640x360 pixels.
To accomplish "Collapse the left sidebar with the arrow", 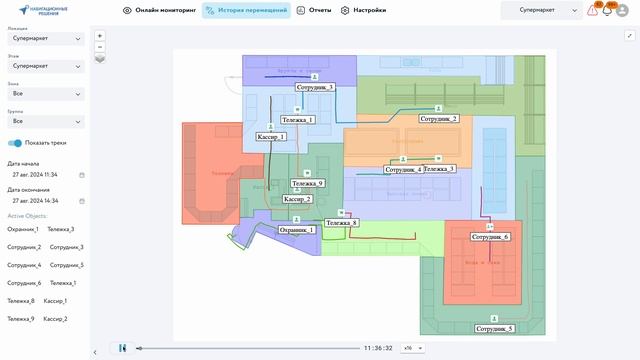I will coord(95,352).
